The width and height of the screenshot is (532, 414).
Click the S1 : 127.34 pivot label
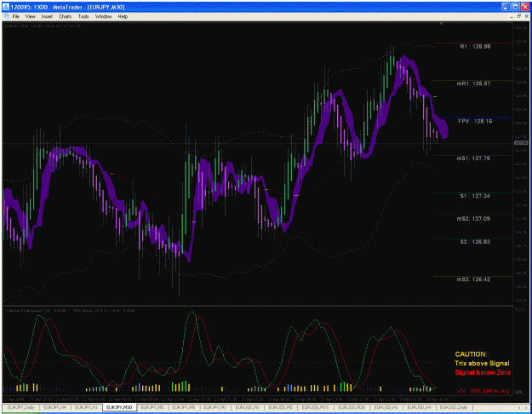tap(475, 196)
